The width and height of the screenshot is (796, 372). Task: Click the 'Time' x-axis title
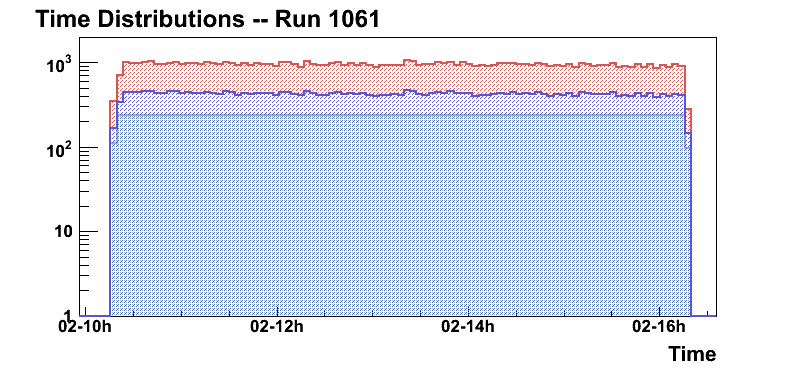pos(692,353)
